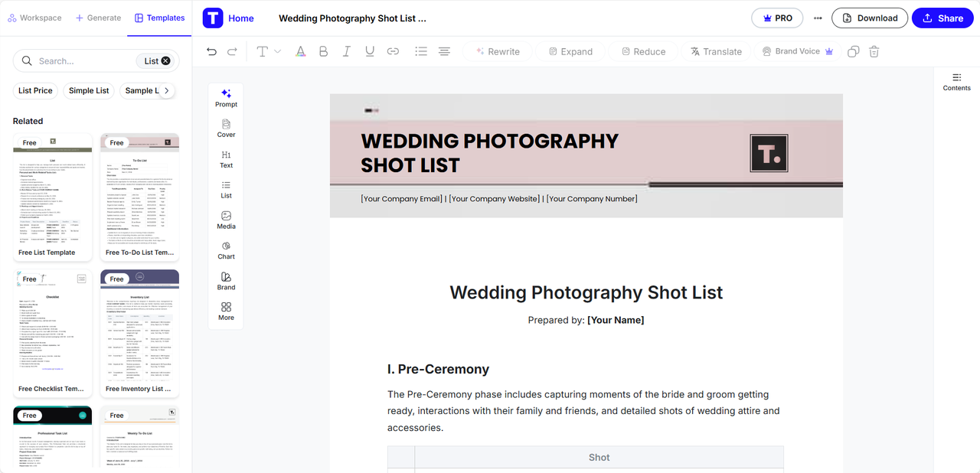The image size is (980, 473).
Task: Open the Free Inventory List template thumbnail
Action: [140, 334]
